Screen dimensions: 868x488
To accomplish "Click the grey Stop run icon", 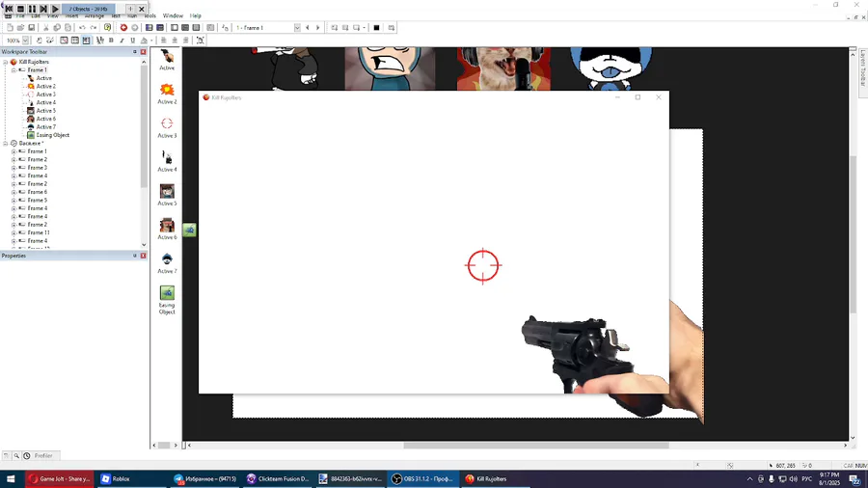I will [134, 28].
